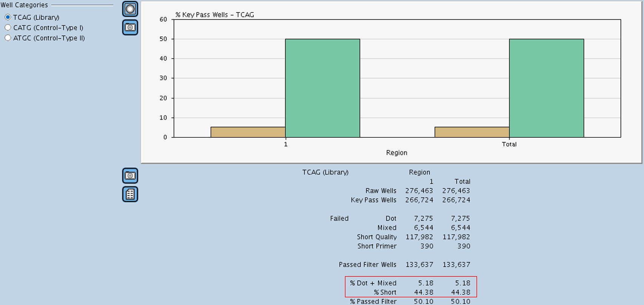Click the camera snapshot icon beside the chart
This screenshot has height=305, width=644.
tap(130, 28)
